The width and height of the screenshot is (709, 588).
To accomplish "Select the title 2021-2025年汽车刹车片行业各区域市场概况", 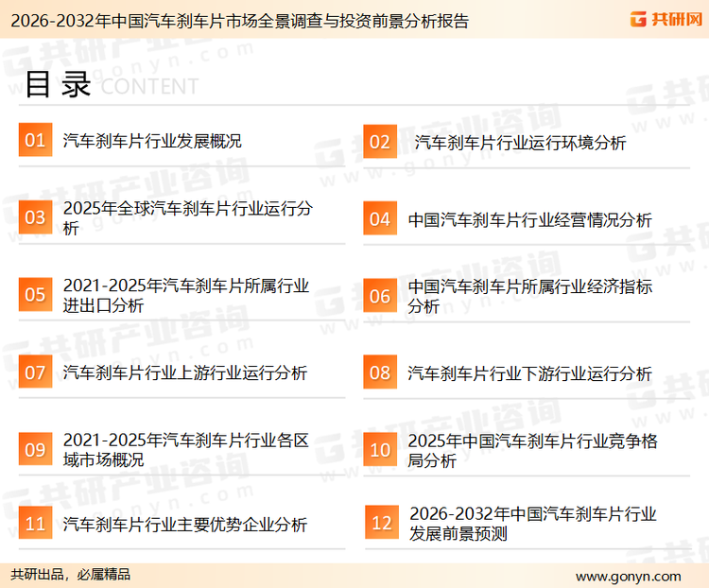I will (186, 450).
